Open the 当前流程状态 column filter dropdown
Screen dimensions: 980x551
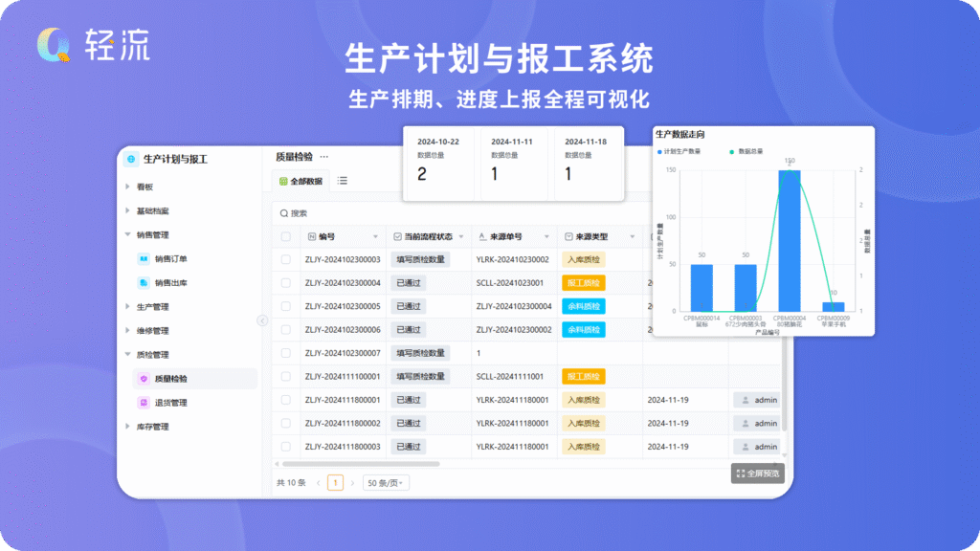point(461,236)
